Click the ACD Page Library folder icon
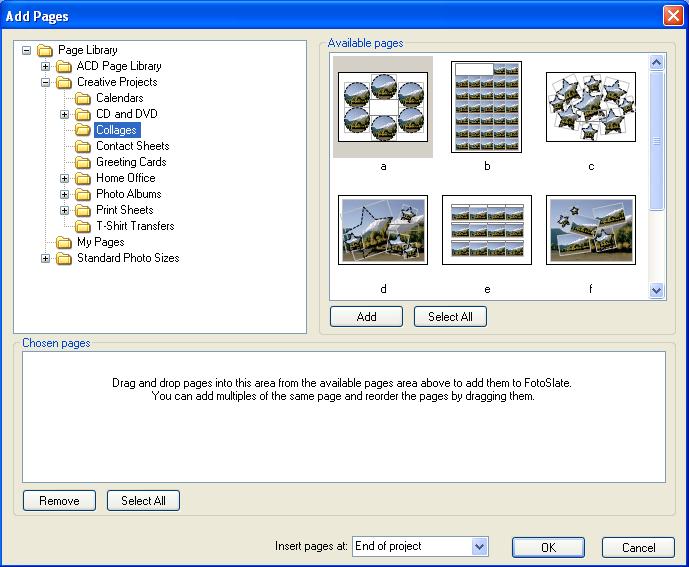This screenshot has height=567, width=689. [x=64, y=66]
